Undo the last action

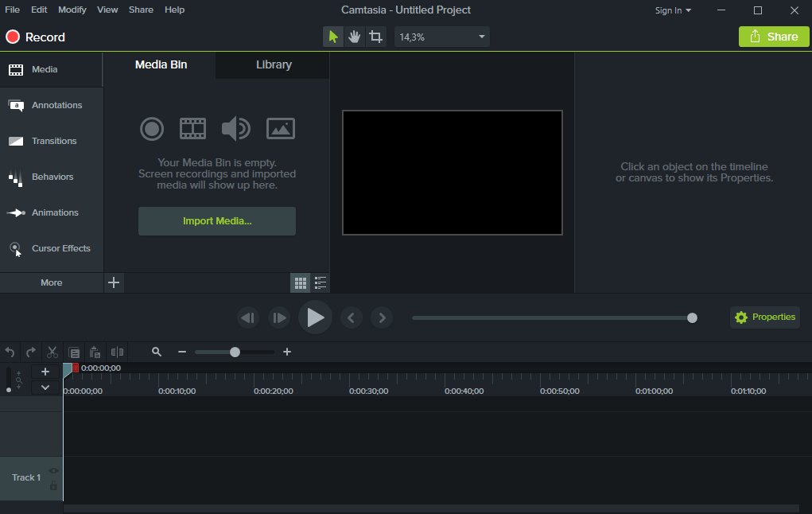coord(10,352)
